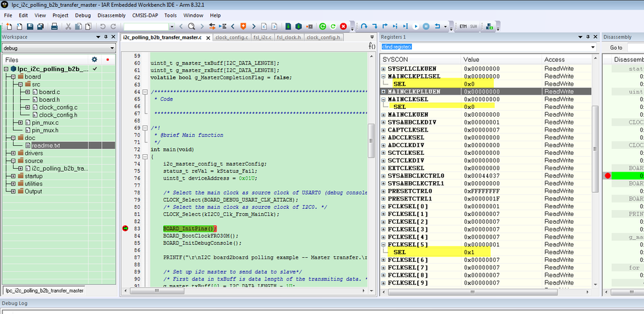This screenshot has width=644, height=314.
Task: Click the Run to Cursor icon
Action: [405, 26]
